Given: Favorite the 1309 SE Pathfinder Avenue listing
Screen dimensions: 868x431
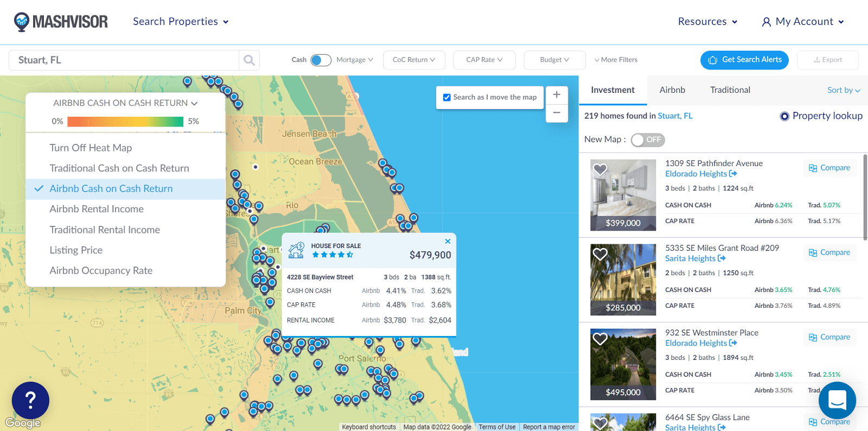Looking at the screenshot, I should [x=600, y=169].
